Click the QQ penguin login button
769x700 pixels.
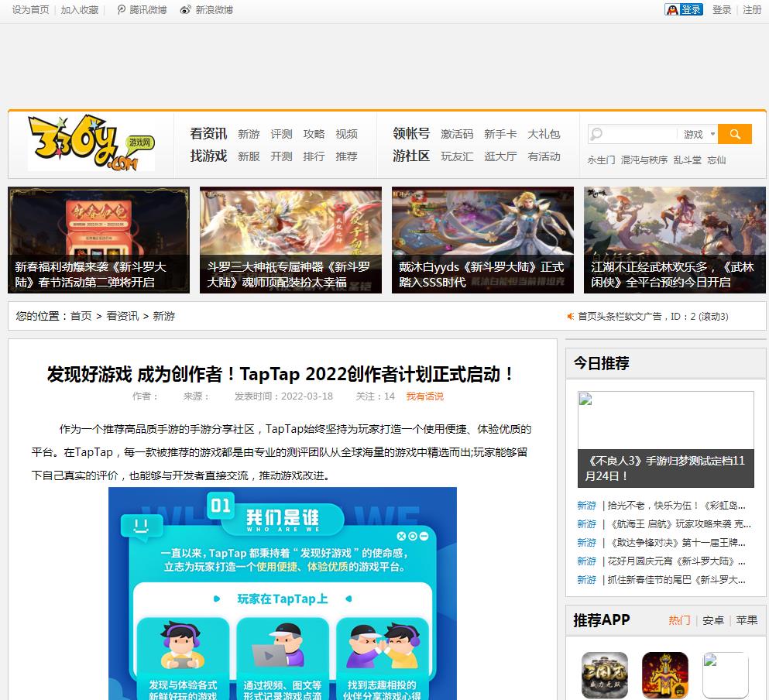pos(684,9)
